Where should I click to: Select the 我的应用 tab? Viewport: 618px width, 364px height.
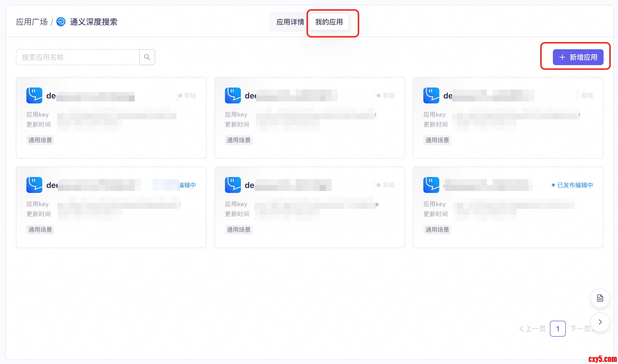[329, 22]
